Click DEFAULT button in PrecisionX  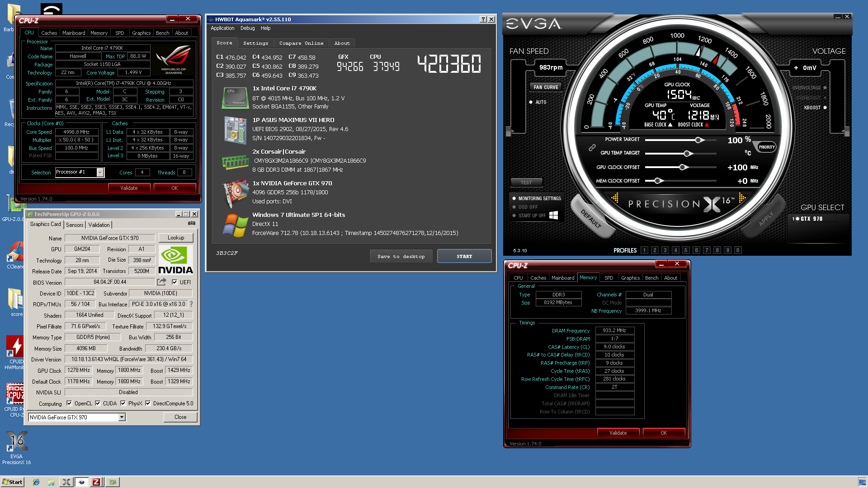pos(591,218)
